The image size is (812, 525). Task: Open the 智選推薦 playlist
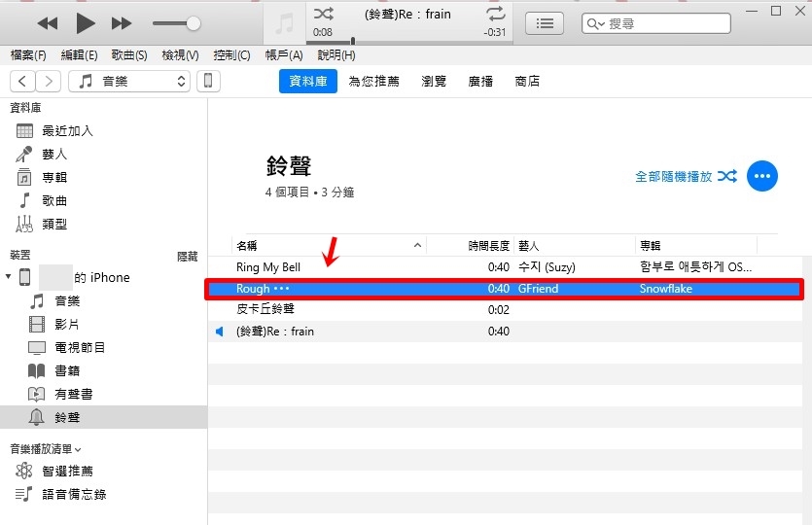coord(67,472)
